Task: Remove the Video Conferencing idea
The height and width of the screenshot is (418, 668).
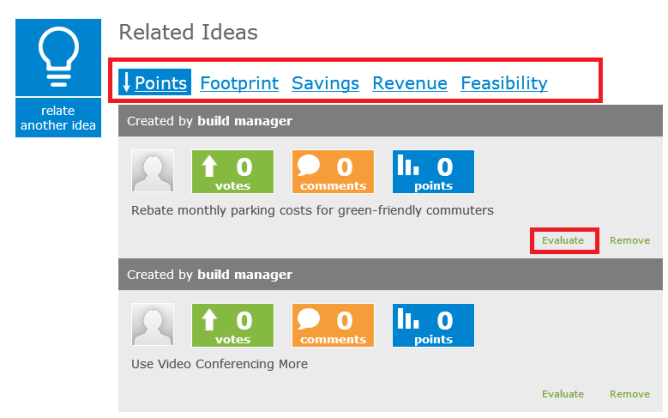Action: click(x=630, y=394)
